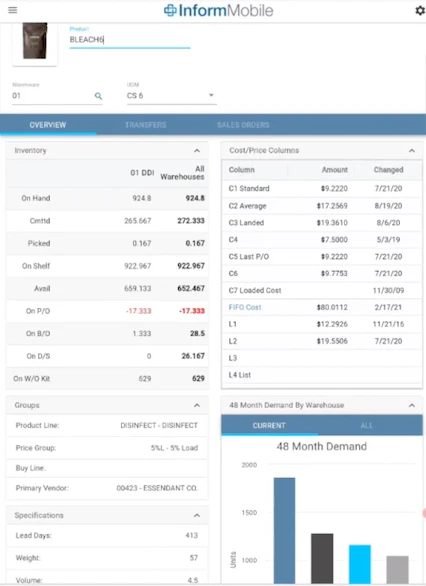
Task: Open the FIFO Cost link
Action: coord(245,307)
